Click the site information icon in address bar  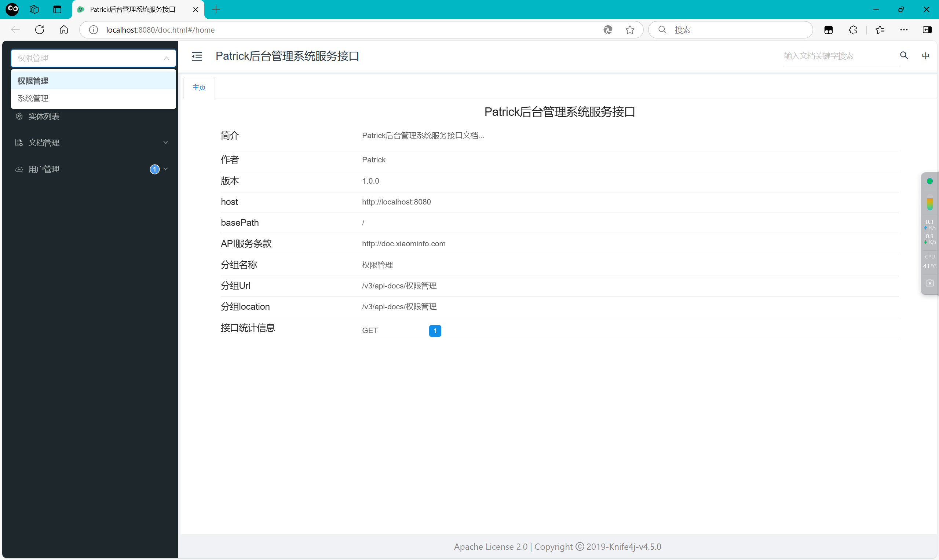coord(93,30)
